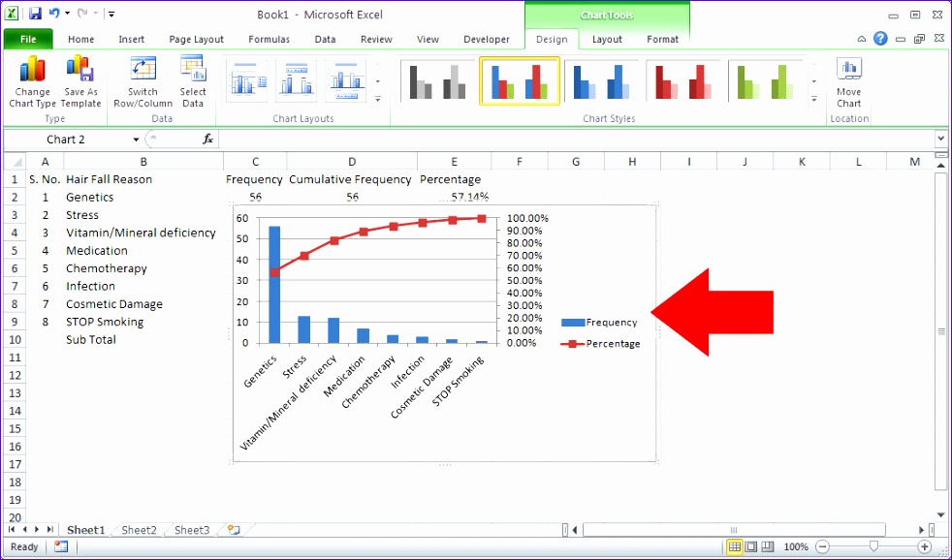Toggle Normal view in the status bar
Screen dimensions: 952x560
pos(736,546)
